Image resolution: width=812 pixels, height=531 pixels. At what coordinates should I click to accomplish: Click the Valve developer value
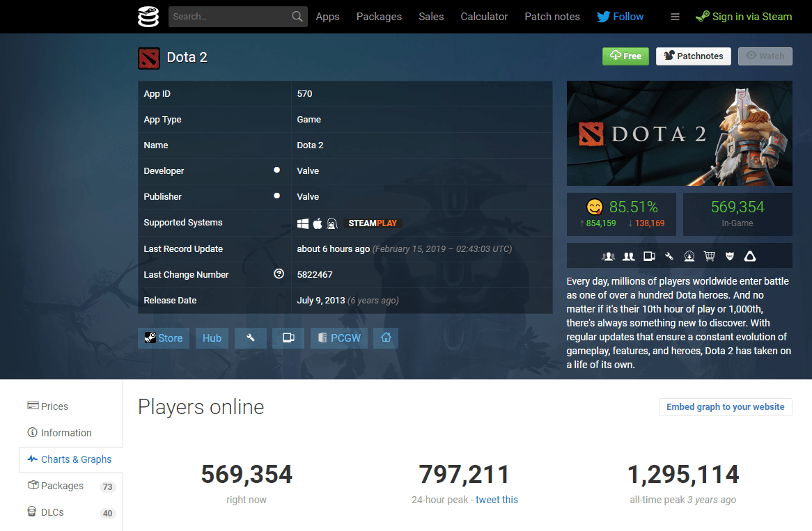(308, 171)
